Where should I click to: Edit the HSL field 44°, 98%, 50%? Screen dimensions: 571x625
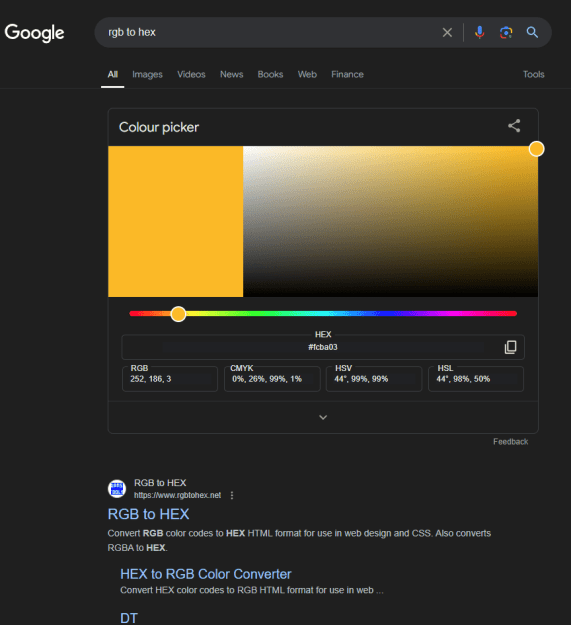coord(476,379)
